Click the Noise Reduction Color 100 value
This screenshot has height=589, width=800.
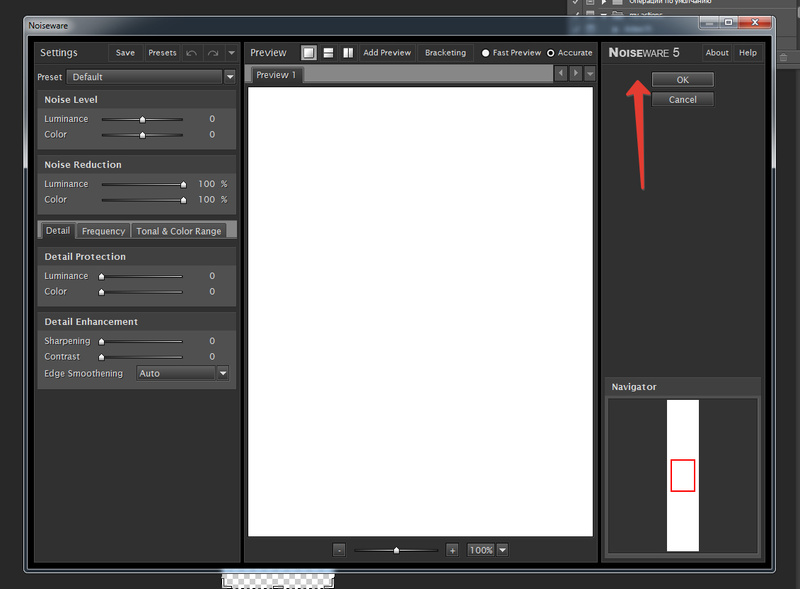point(207,200)
